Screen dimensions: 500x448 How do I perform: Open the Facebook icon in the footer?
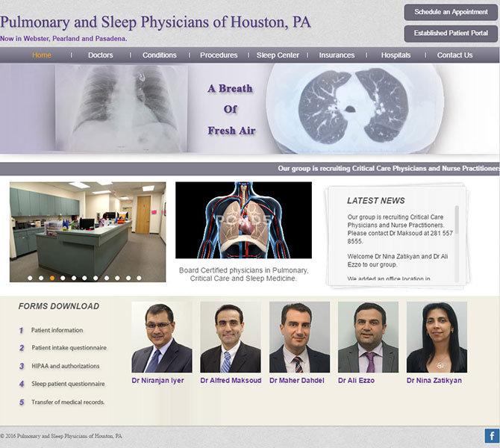[492, 436]
